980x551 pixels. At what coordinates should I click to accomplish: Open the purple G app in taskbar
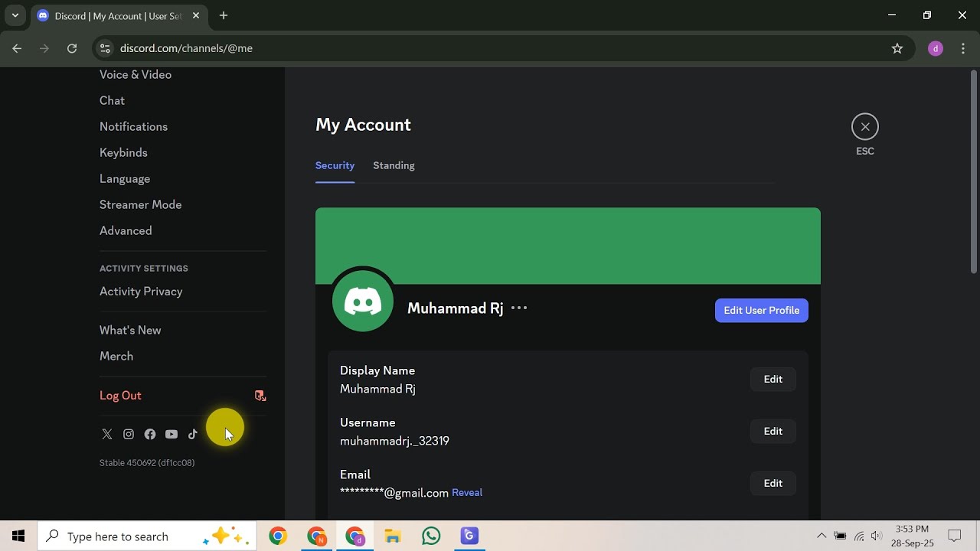click(x=469, y=536)
